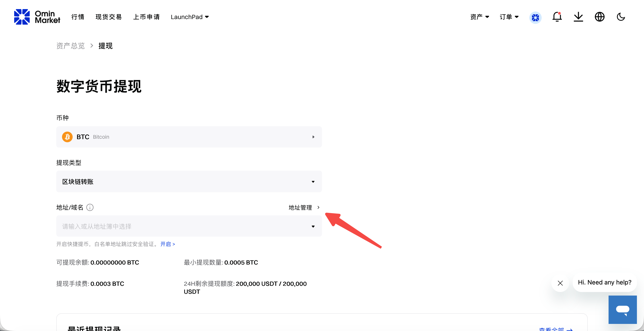The width and height of the screenshot is (644, 331).
Task: Click the Omin Market logo
Action: (37, 17)
